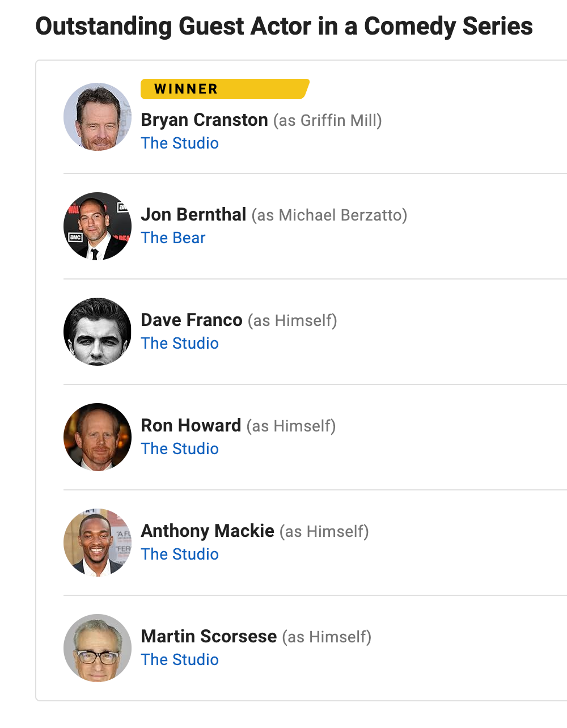Open Dave Franco's black-and-white portrait
Viewport: 567px width, 728px height.
coord(98,332)
